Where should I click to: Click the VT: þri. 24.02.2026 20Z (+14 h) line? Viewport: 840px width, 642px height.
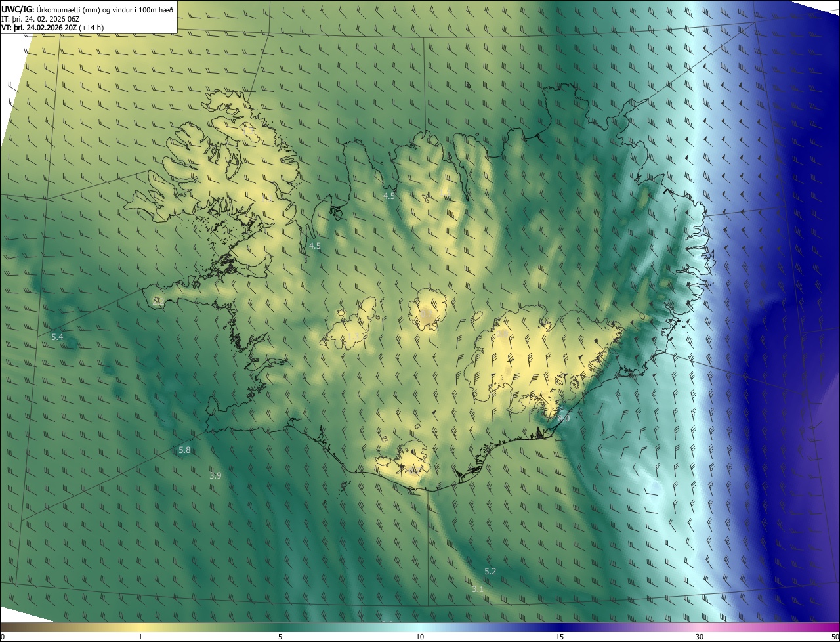(52, 27)
